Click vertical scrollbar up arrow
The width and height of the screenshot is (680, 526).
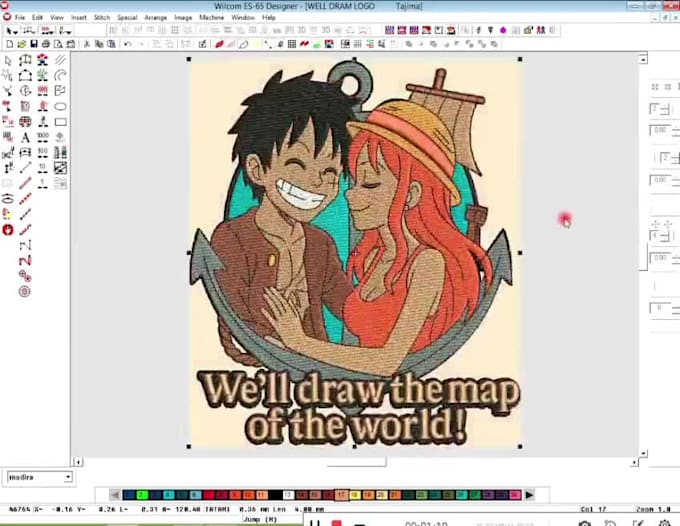coord(643,59)
